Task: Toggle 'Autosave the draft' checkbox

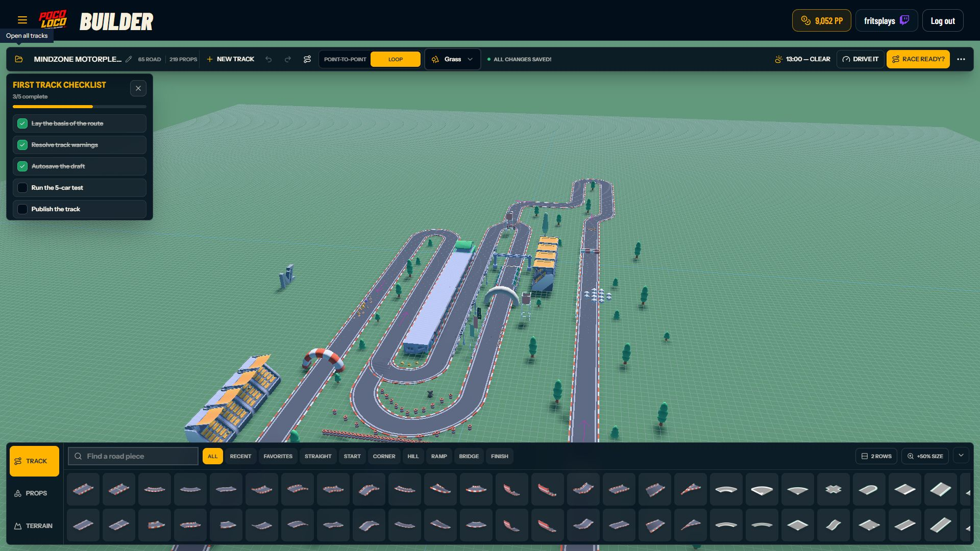Action: (22, 166)
